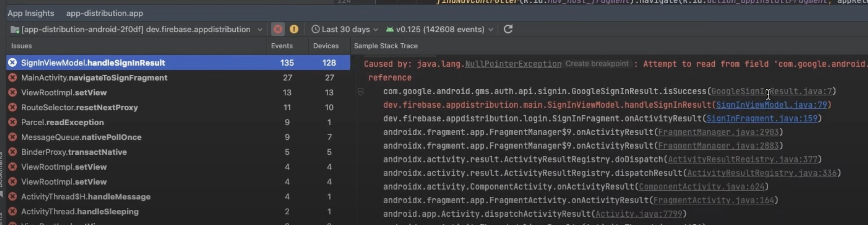Click the fatal icon beside MainActivity.navigateToSignFragment
The height and width of the screenshot is (225, 868).
[x=12, y=78]
